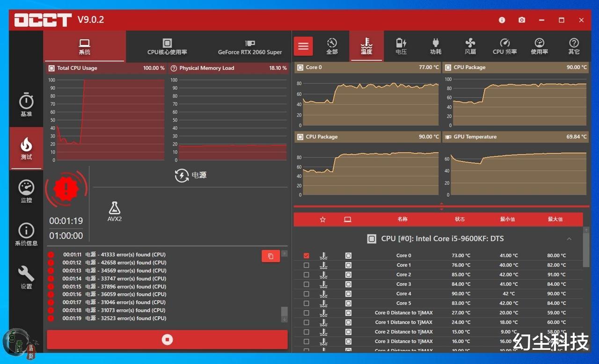Viewport: 599px width, 364px height.
Task: Click the Total CPU Usage panel icon
Action: (51, 68)
